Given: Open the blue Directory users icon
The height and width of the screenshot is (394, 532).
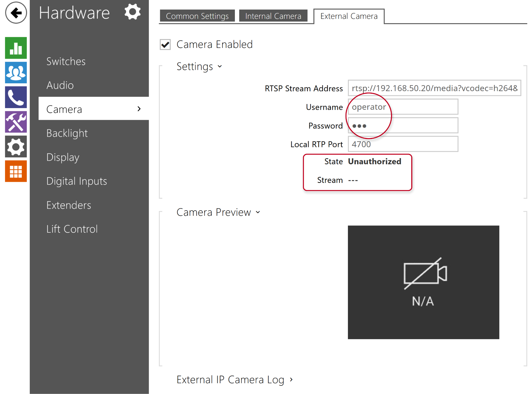Looking at the screenshot, I should [16, 72].
